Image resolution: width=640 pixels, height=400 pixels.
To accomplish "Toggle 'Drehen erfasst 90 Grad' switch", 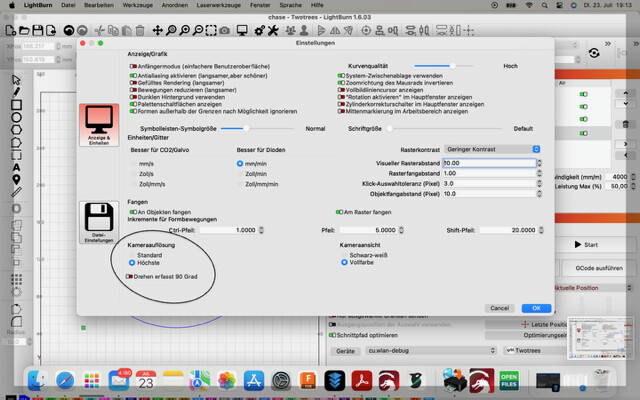I will (129, 276).
